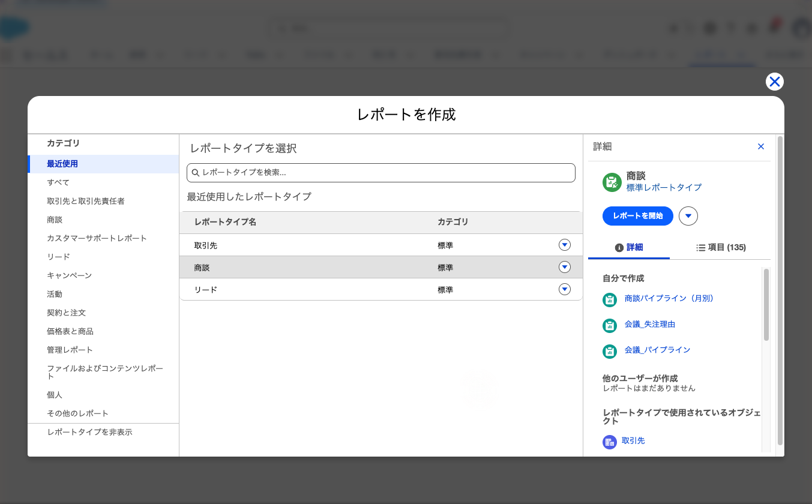This screenshot has width=812, height=504.
Task: Click the icon beside 会議_パイプライン report
Action: [610, 351]
